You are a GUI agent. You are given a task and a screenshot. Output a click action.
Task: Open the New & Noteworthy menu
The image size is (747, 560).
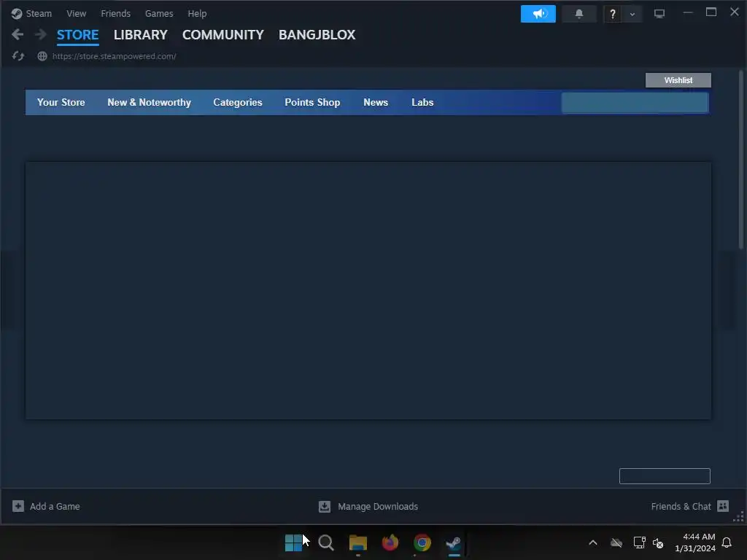[x=149, y=102]
